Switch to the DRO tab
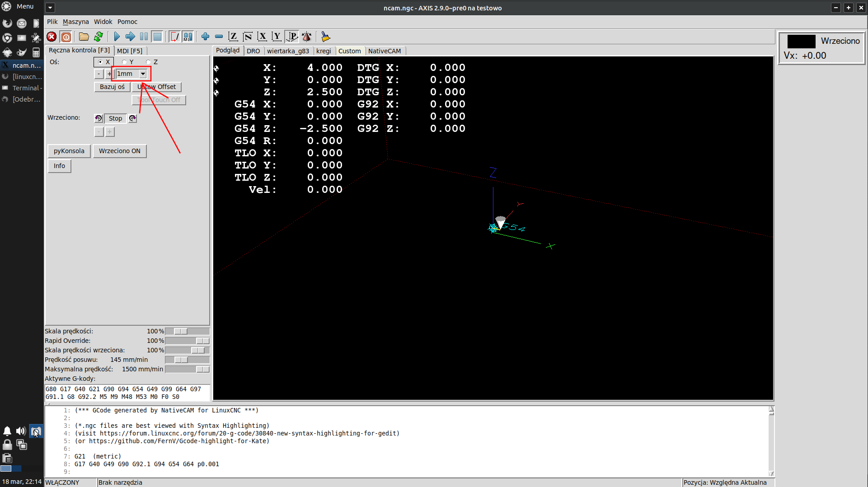Viewport: 868px width, 487px height. [x=253, y=51]
